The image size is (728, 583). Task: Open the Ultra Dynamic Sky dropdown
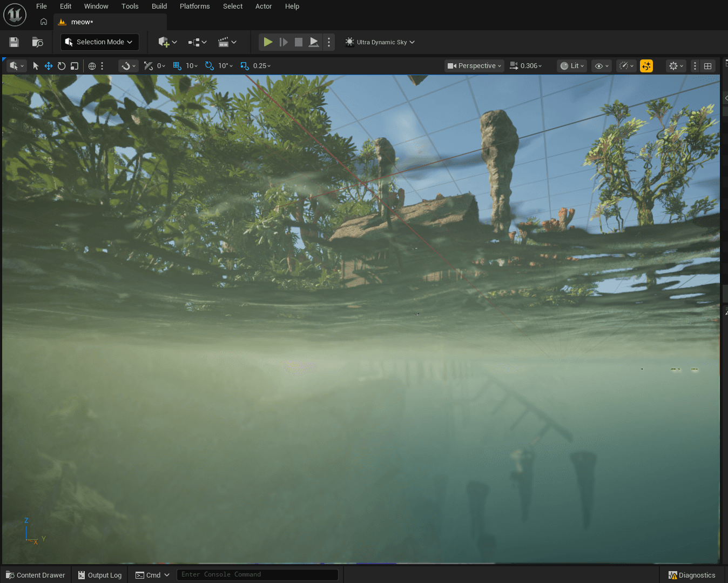pos(380,42)
